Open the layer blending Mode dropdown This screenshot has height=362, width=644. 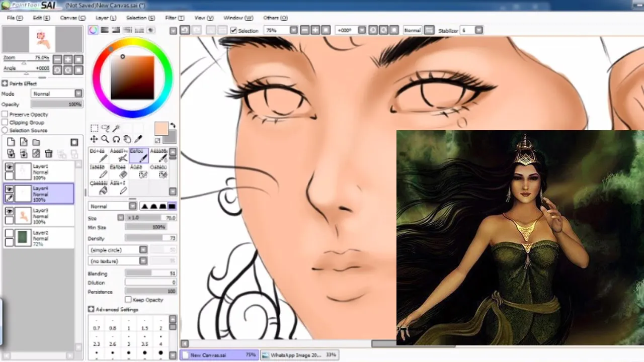point(57,94)
